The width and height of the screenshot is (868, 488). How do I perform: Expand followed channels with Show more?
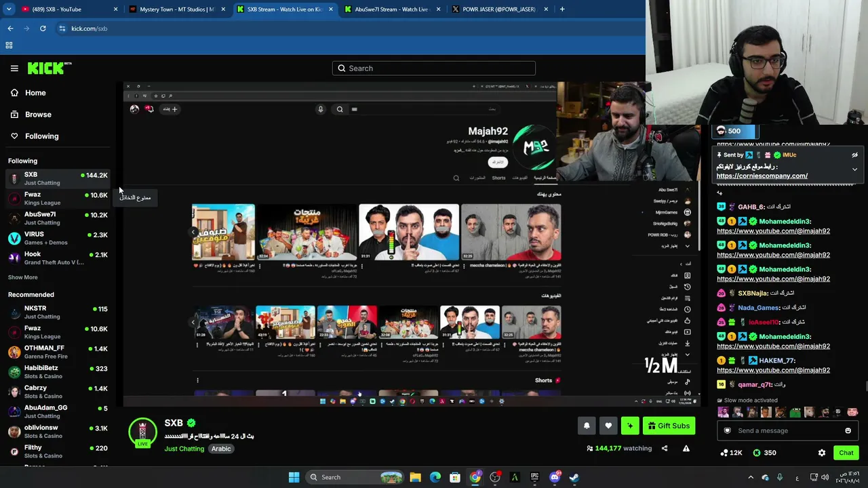23,277
